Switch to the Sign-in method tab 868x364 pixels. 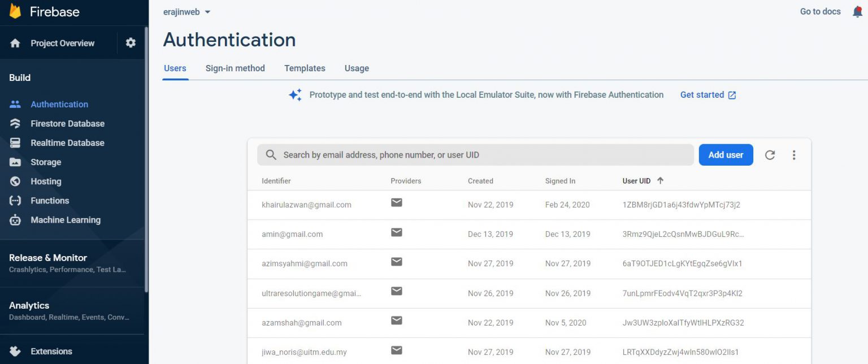(x=235, y=68)
